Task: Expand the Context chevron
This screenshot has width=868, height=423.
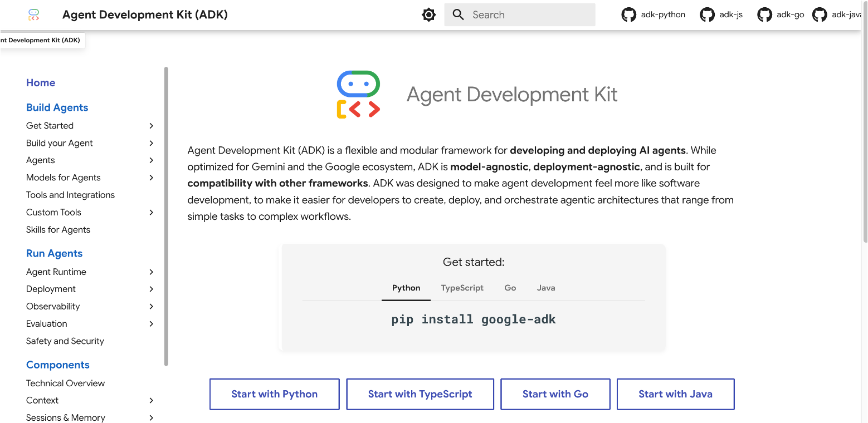Action: click(x=151, y=400)
